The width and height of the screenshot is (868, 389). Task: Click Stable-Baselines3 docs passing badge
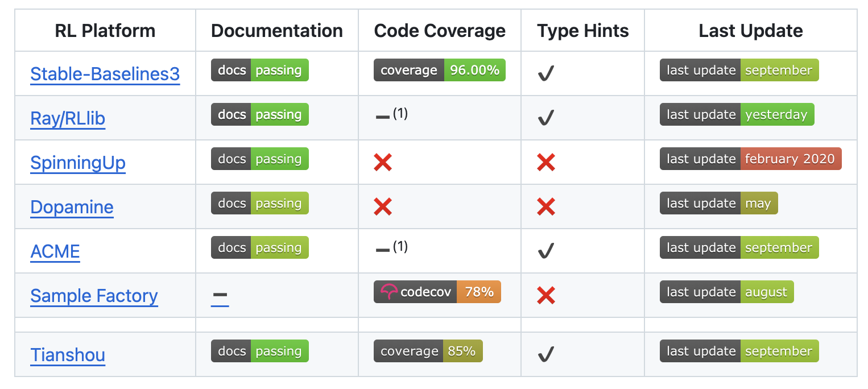coord(259,70)
